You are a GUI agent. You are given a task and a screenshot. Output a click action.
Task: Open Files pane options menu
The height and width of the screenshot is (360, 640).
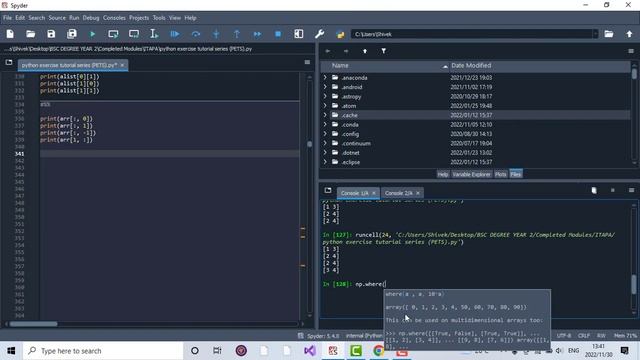[631, 51]
